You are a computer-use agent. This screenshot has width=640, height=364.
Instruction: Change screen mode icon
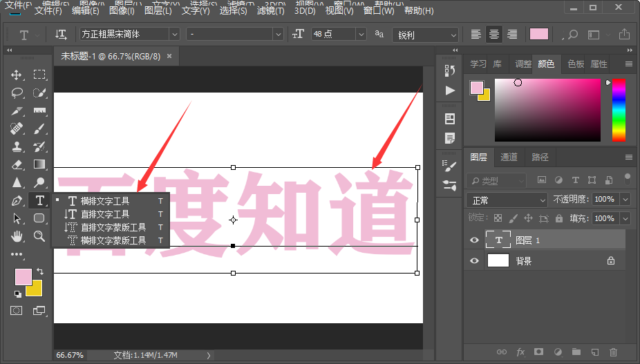point(39,311)
